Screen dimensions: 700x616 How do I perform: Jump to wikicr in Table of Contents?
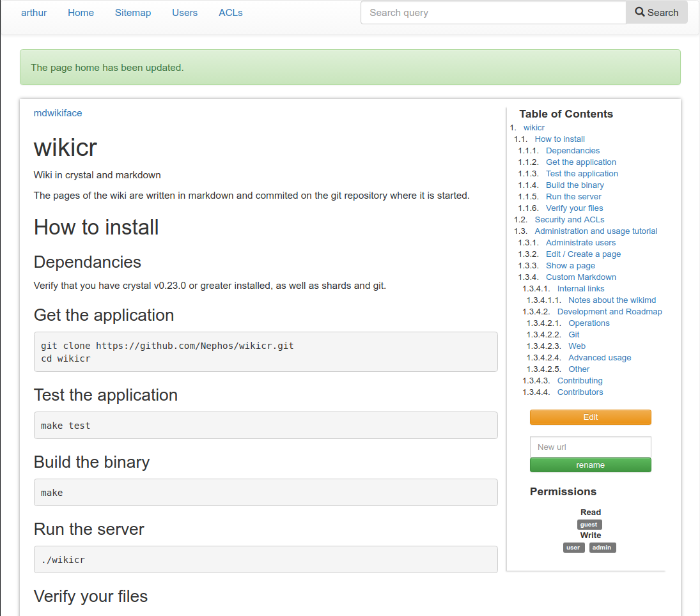(534, 128)
